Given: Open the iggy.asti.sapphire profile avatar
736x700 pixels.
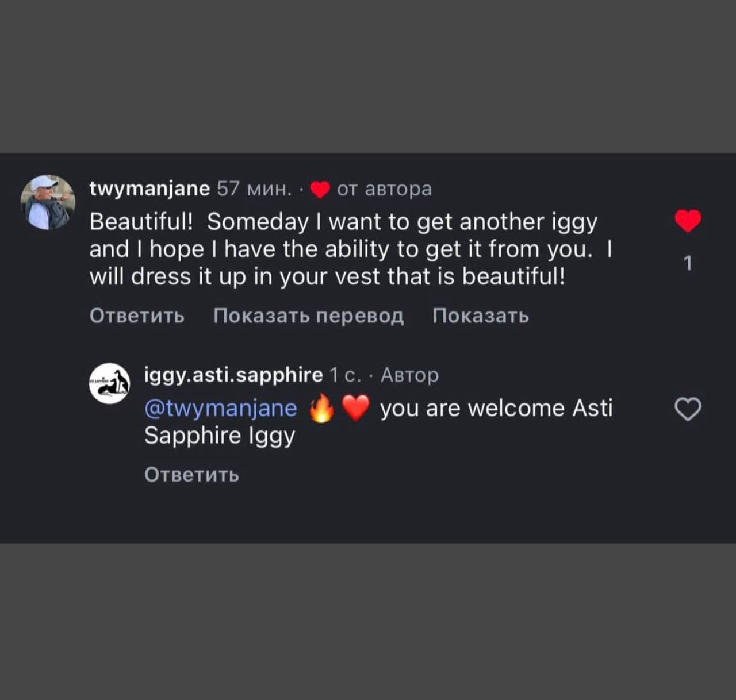Looking at the screenshot, I should (x=109, y=383).
